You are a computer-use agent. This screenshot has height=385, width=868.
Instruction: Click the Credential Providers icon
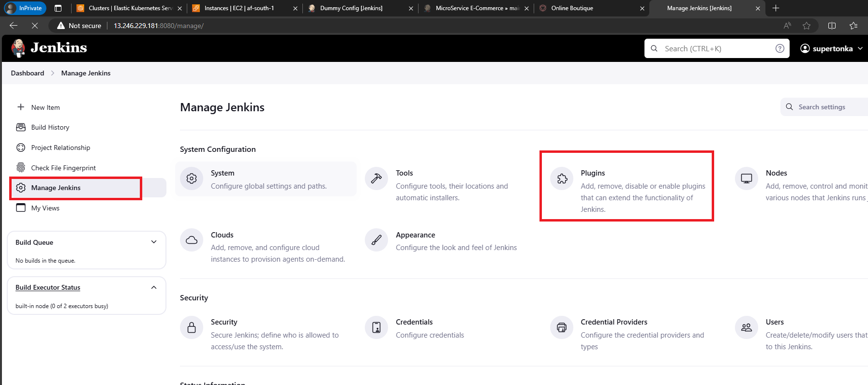pyautogui.click(x=562, y=327)
